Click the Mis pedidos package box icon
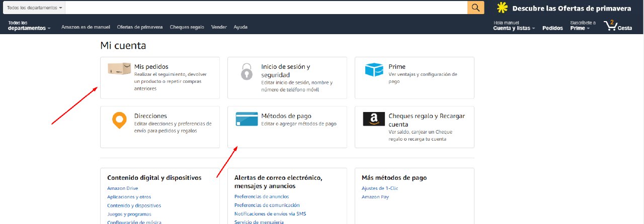The image size is (644, 224). tap(119, 69)
